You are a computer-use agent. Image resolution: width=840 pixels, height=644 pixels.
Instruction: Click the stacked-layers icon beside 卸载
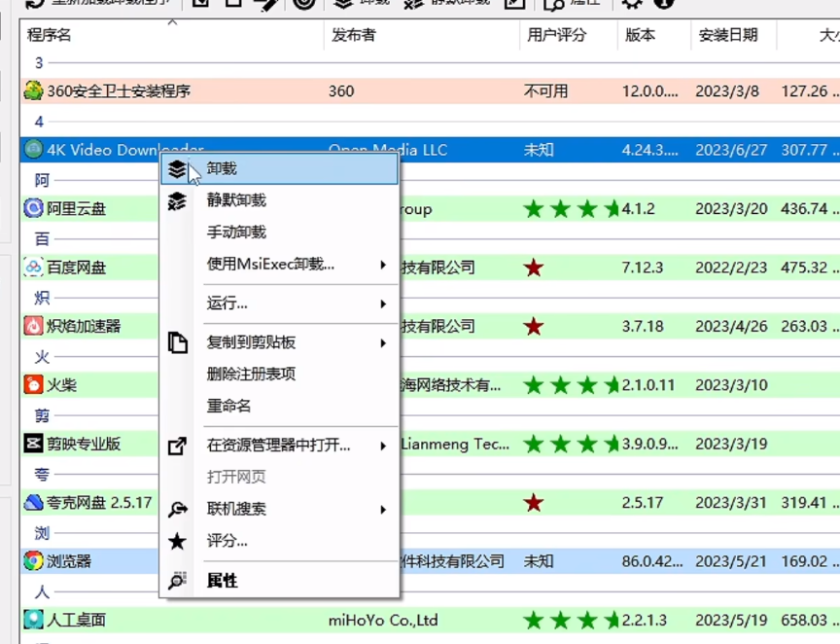[x=177, y=169]
